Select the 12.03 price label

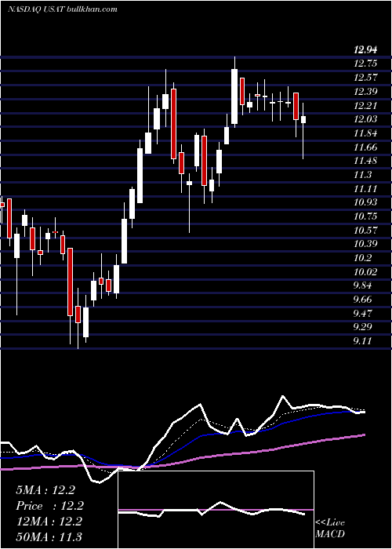point(365,119)
